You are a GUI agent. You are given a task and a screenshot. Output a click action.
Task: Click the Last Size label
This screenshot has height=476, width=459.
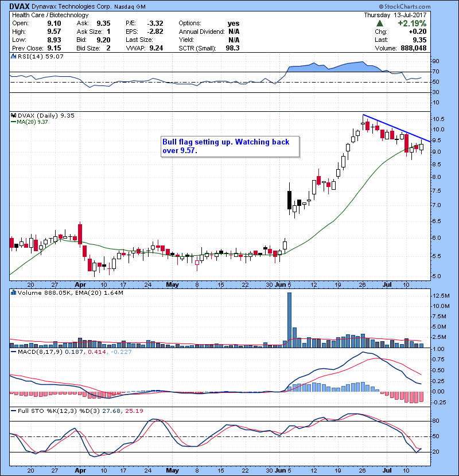[x=139, y=40]
